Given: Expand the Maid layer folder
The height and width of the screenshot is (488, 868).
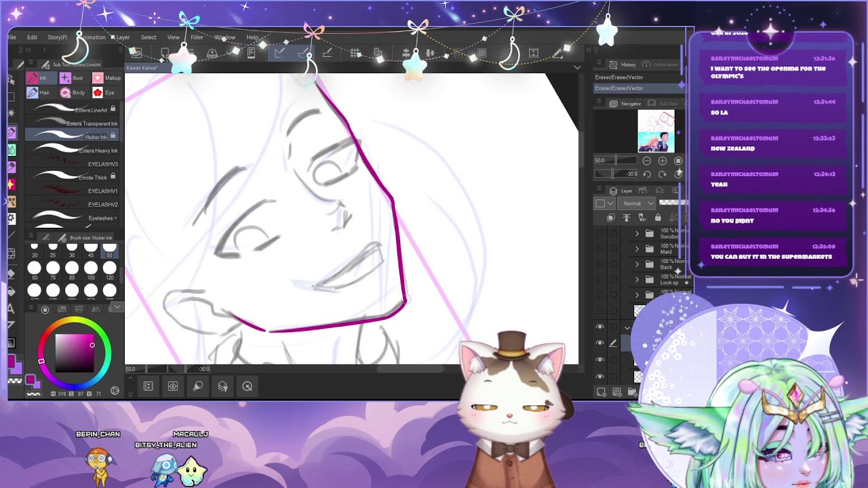Looking at the screenshot, I should (x=637, y=249).
